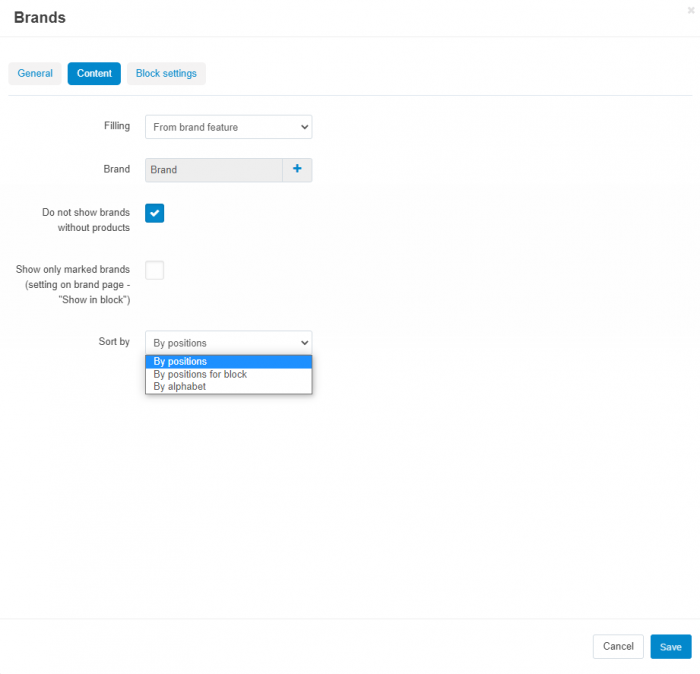The height and width of the screenshot is (674, 700).
Task: Switch to the General tab
Action: pos(35,74)
